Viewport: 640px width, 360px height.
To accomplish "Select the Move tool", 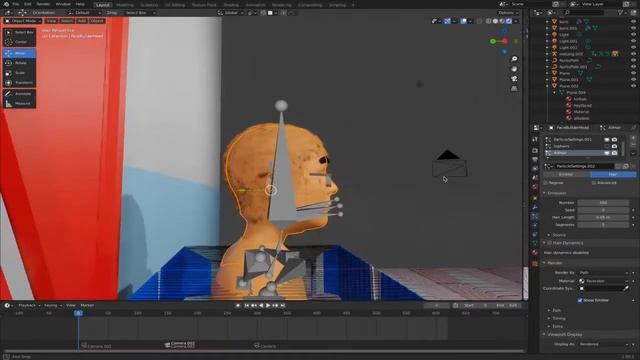I will 20,53.
